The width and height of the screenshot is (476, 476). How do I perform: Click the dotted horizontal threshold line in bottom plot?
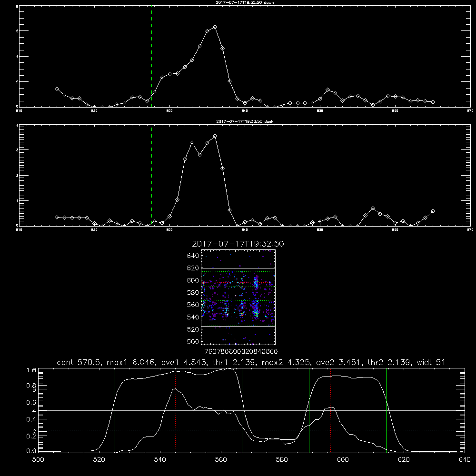coord(252,430)
